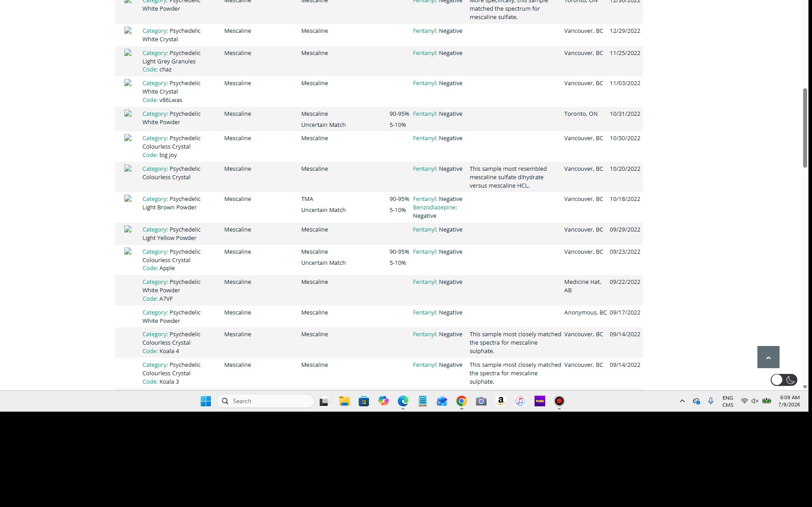The width and height of the screenshot is (812, 507).
Task: Open Google Chrome from the taskbar
Action: coord(462,401)
